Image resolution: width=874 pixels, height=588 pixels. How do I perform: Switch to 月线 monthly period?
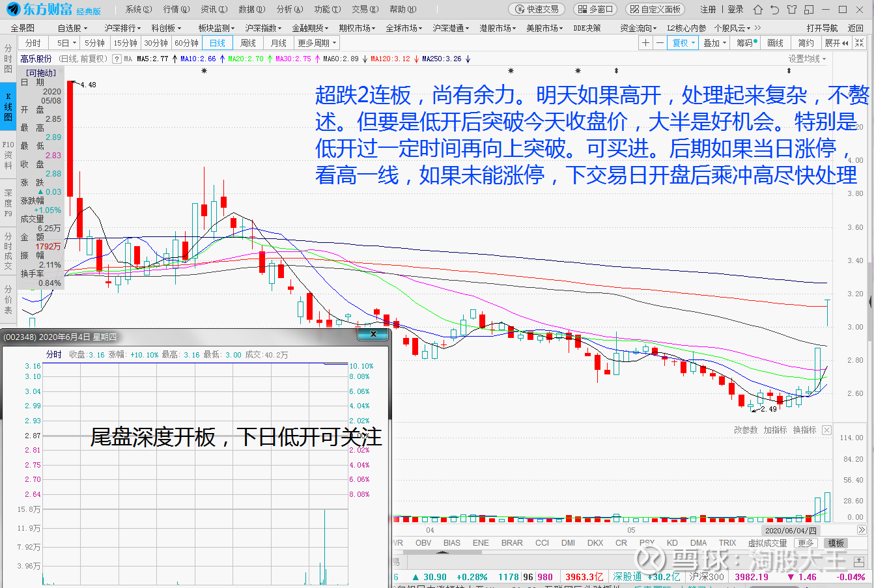(x=279, y=43)
